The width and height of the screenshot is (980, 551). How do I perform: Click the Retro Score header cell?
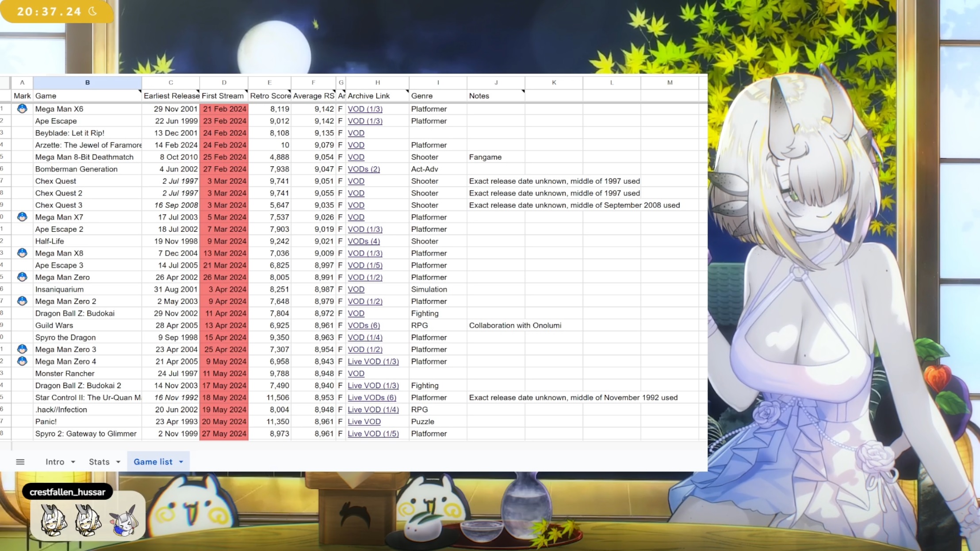tap(270, 96)
